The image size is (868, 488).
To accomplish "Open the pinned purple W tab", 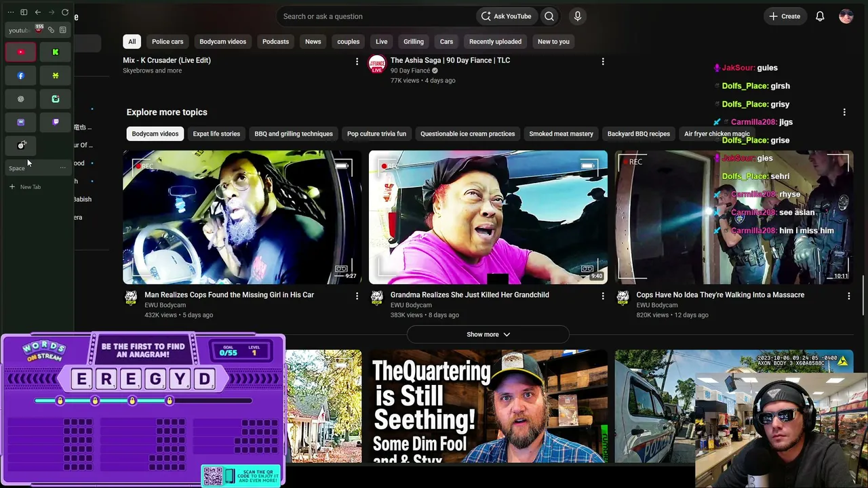I will click(x=21, y=122).
